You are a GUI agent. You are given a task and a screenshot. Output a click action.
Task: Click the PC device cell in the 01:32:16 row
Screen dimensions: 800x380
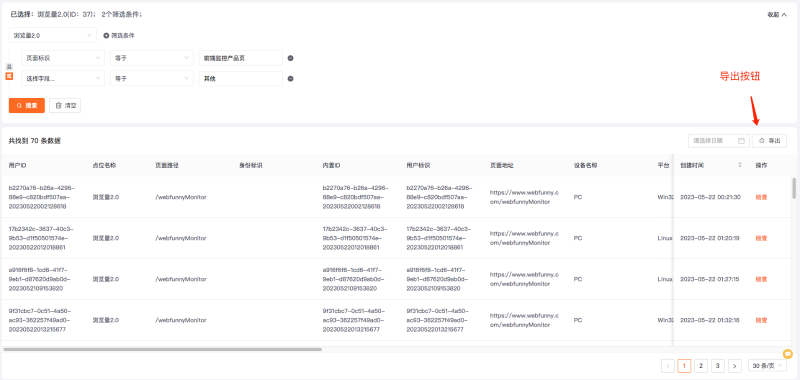578,320
